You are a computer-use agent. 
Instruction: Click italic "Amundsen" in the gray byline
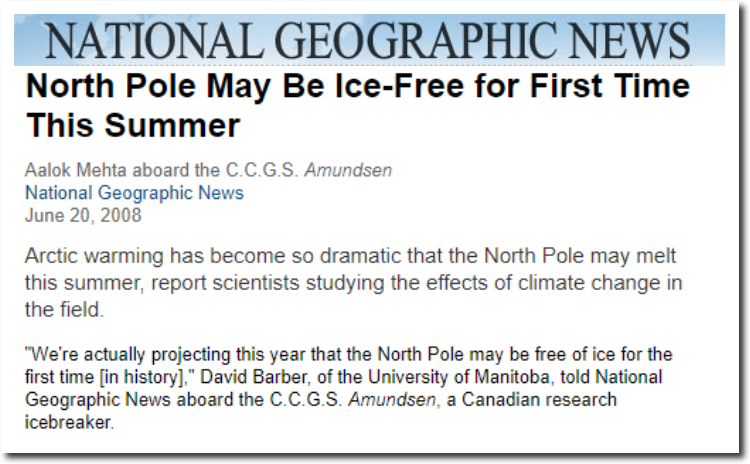coord(349,170)
